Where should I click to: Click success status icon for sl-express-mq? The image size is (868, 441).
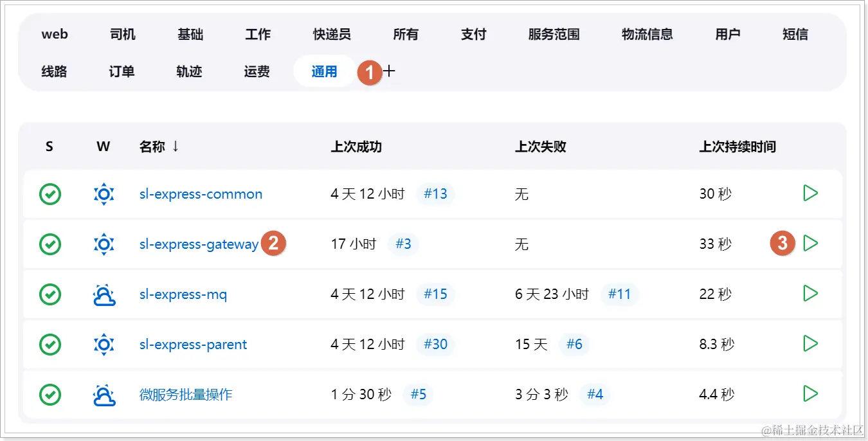point(50,294)
